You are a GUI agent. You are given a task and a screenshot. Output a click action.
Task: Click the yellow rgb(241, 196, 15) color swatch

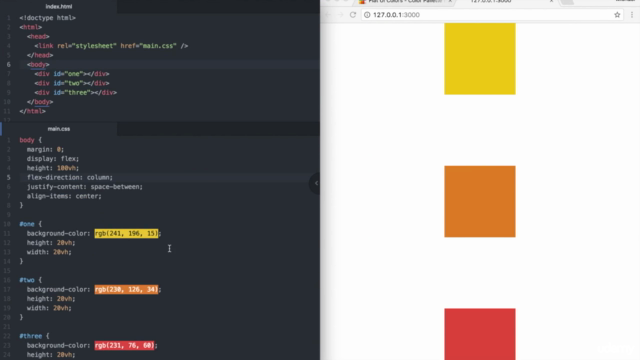click(x=127, y=233)
